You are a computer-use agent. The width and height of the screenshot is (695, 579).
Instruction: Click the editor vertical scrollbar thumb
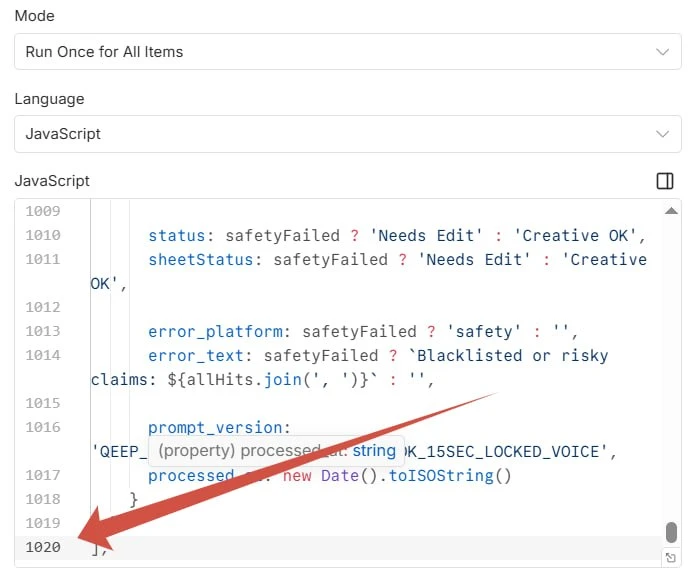pyautogui.click(x=671, y=532)
